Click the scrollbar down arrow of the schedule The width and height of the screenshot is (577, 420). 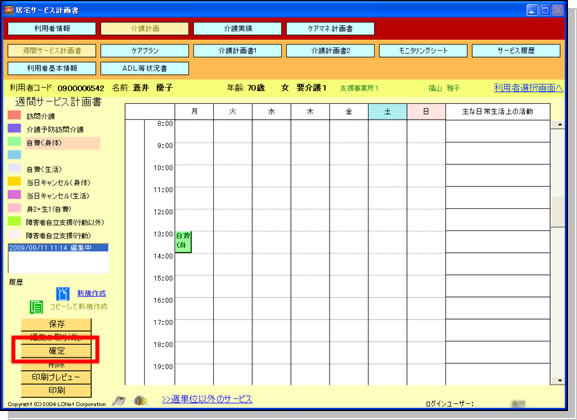[560, 381]
